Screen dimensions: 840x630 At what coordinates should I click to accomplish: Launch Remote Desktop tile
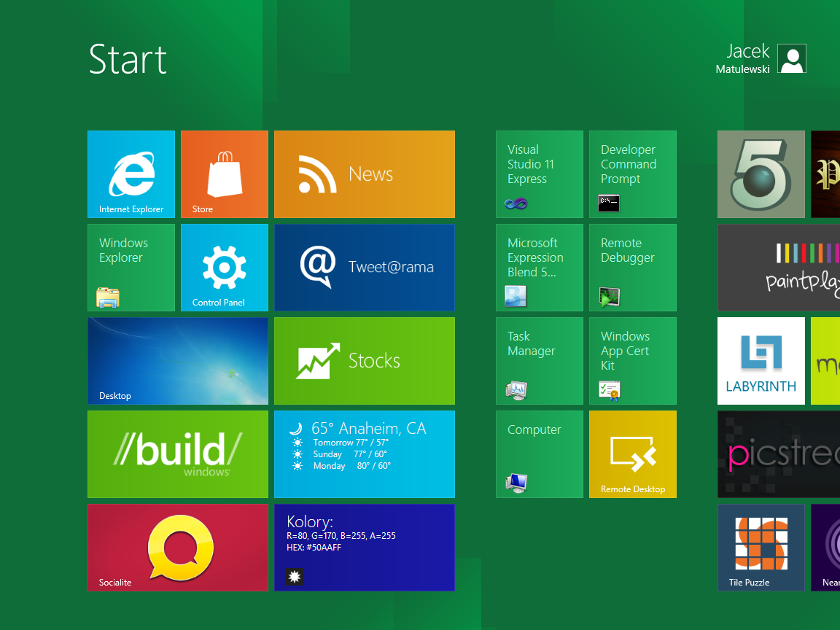point(633,454)
